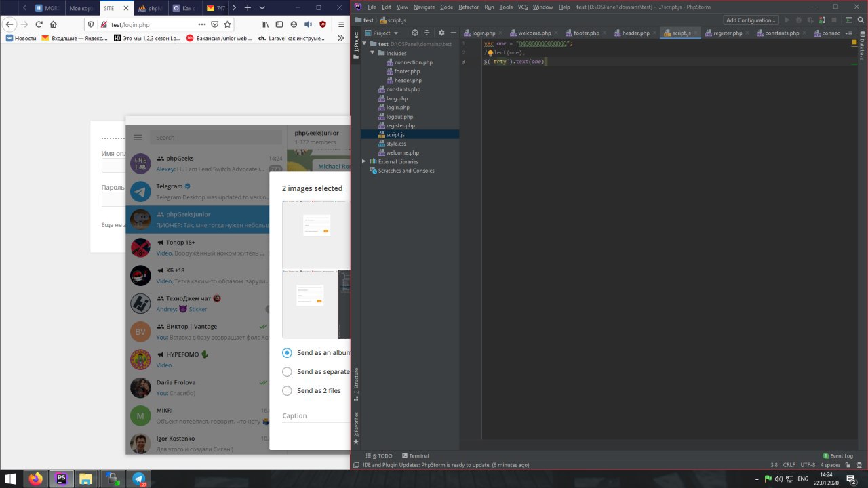The height and width of the screenshot is (488, 868).
Task: Open uBlock Origin extension icon
Action: [323, 24]
